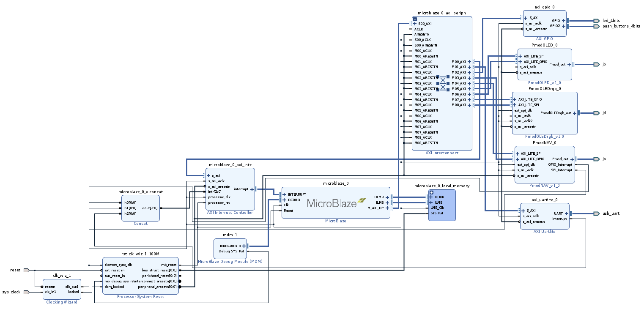The height and width of the screenshot is (309, 644).
Task: Select the microblaze_0 block title
Action: click(336, 184)
